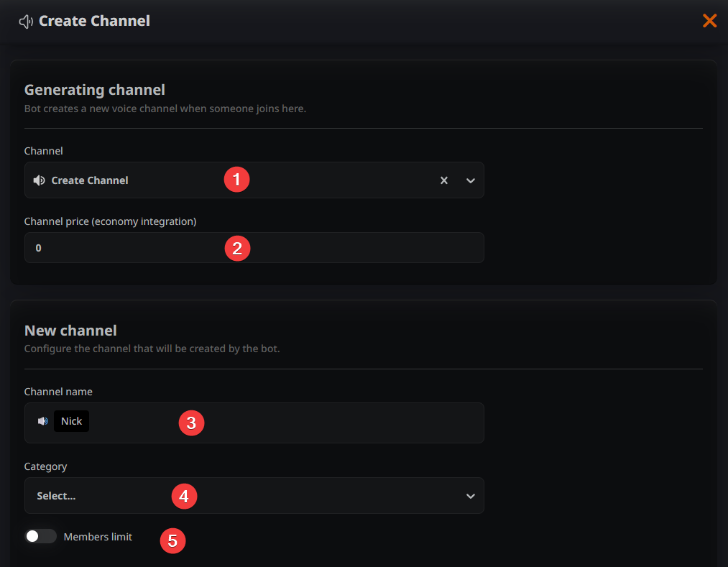Click the speaker icon inside the Channel selector

(x=40, y=180)
